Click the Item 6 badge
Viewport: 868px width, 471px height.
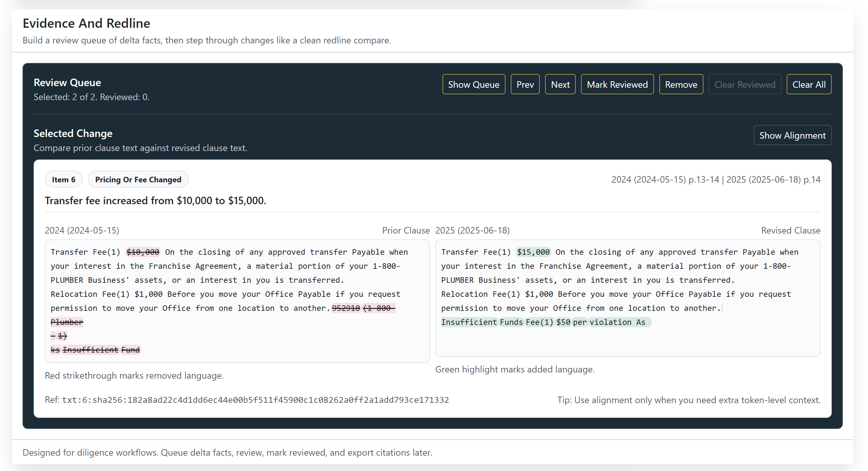tap(63, 179)
